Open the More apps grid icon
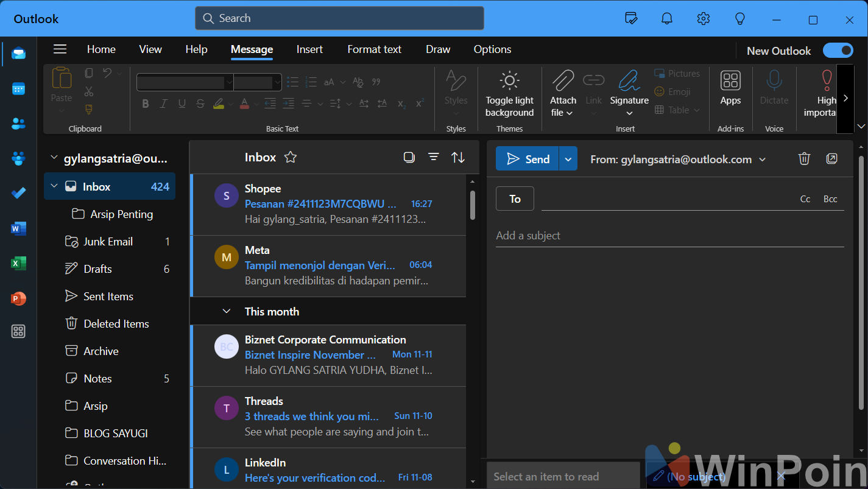This screenshot has height=489, width=868. 18,331
